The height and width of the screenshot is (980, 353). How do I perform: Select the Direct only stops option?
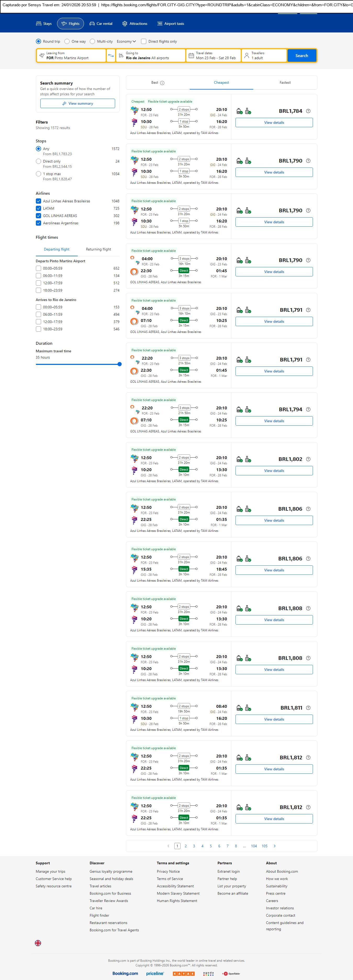(x=38, y=161)
